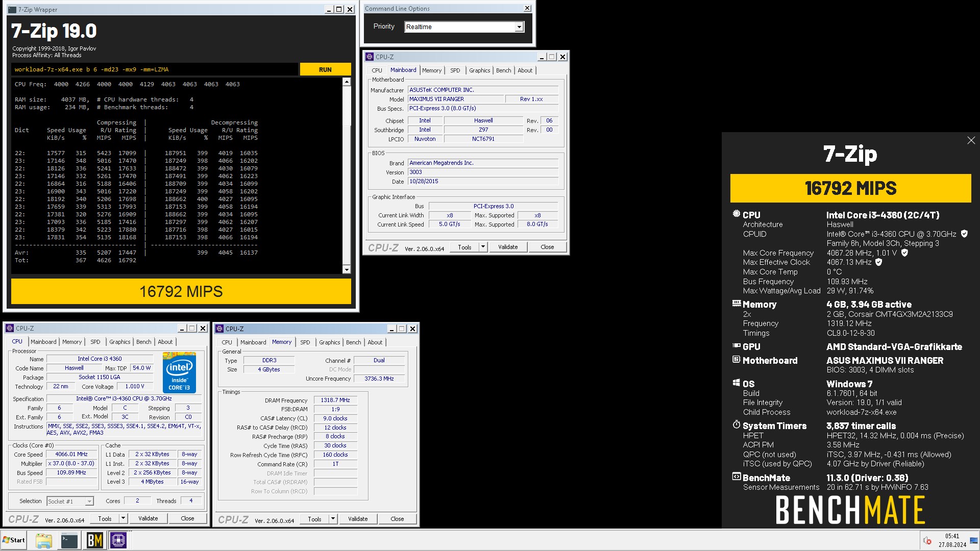
Task: Open Bench tab in Mainboard CPU-Z window
Action: [x=503, y=70]
